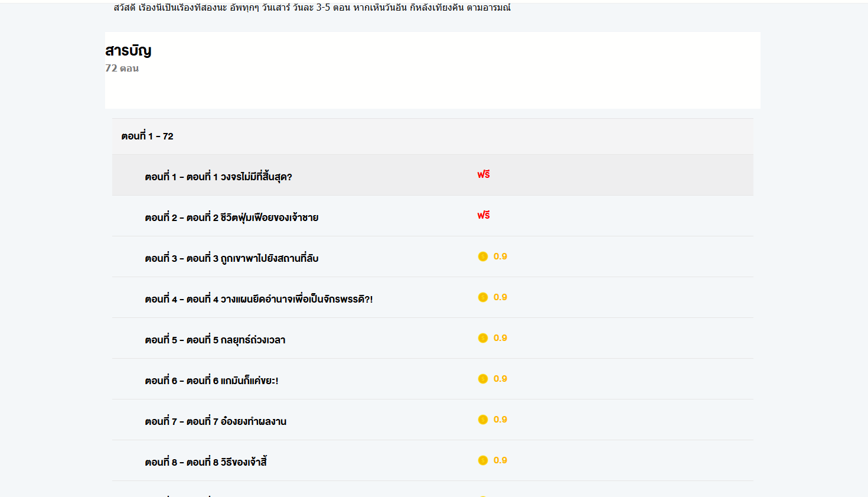This screenshot has height=497, width=868.
Task: Open chapter 8 วิธีของเจ้าสี้
Action: click(x=205, y=462)
